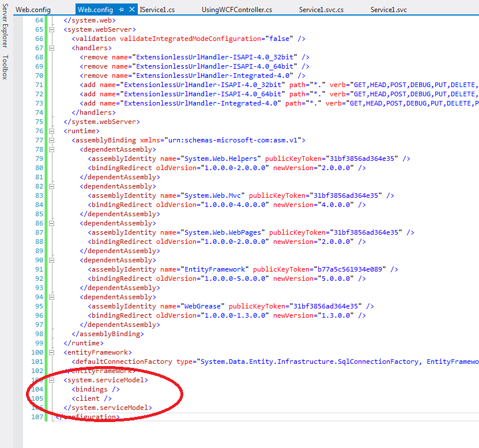Pin the active Web.config tab

121,10
